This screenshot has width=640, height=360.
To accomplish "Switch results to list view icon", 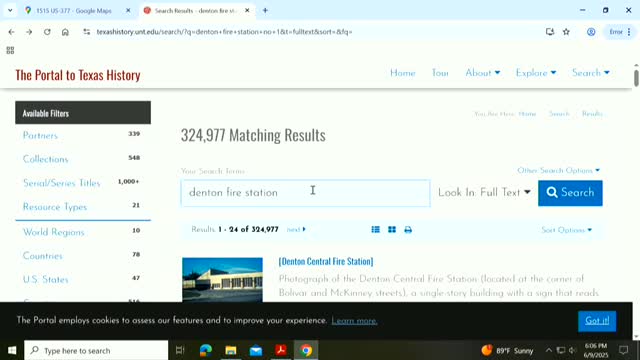I will coord(376,230).
